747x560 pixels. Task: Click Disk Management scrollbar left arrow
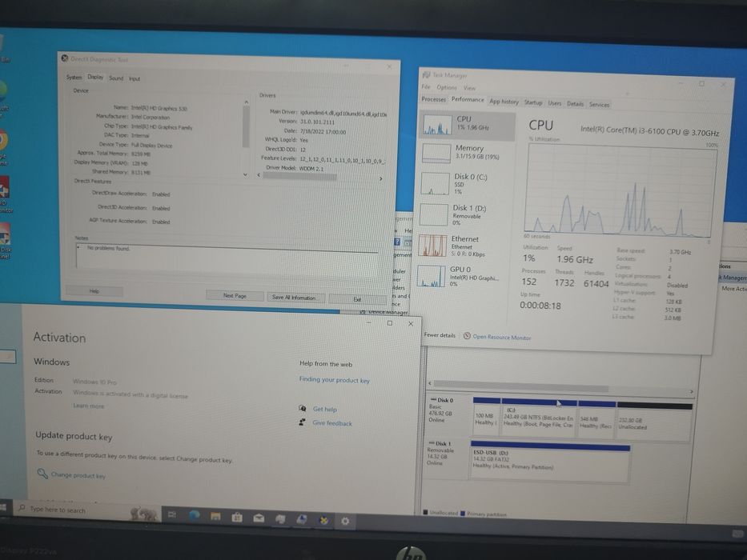[x=430, y=383]
